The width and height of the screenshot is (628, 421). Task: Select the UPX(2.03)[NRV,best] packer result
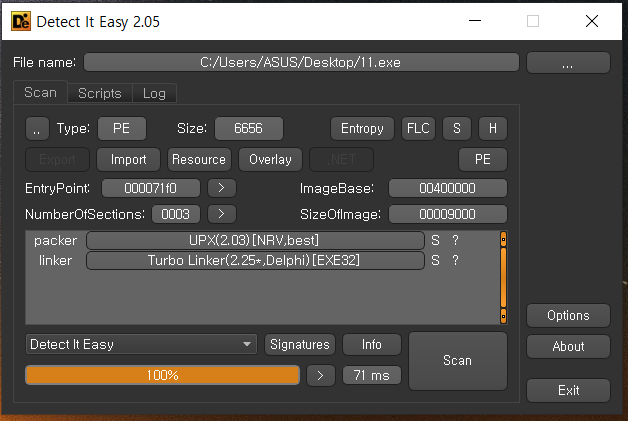click(x=255, y=240)
